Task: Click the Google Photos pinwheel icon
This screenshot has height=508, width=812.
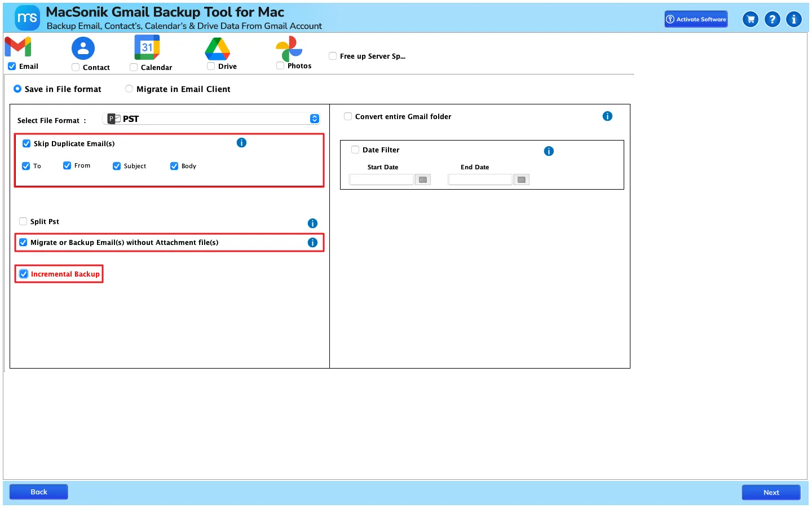Action: 289,49
